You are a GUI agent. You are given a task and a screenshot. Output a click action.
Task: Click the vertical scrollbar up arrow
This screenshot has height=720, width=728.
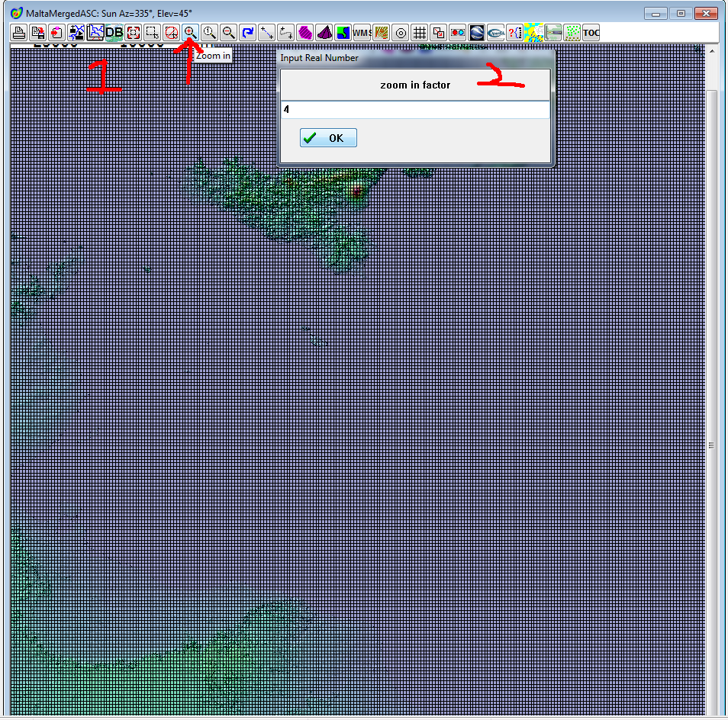(712, 51)
